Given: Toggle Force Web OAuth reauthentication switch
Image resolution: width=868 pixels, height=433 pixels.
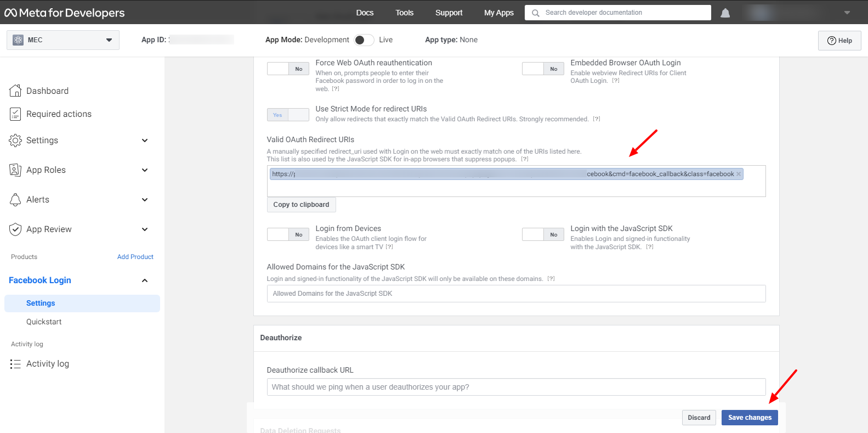Looking at the screenshot, I should [x=288, y=69].
